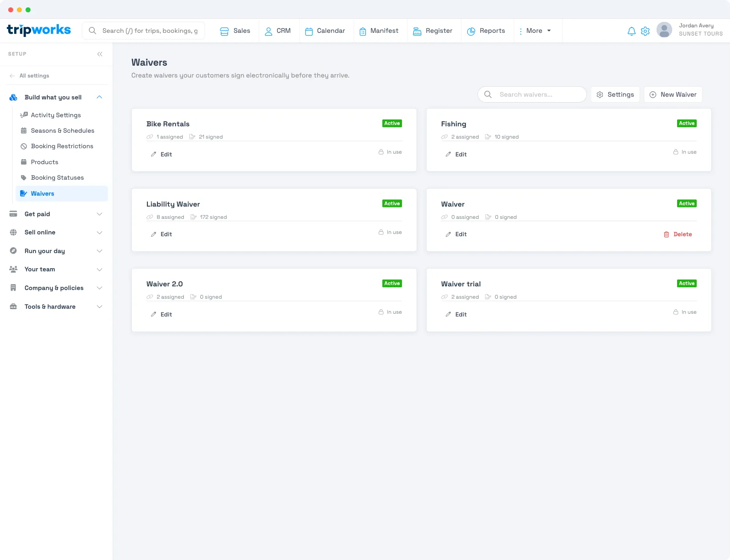The height and width of the screenshot is (560, 730).
Task: Click the Active badge on Waiver trial
Action: coord(687,284)
